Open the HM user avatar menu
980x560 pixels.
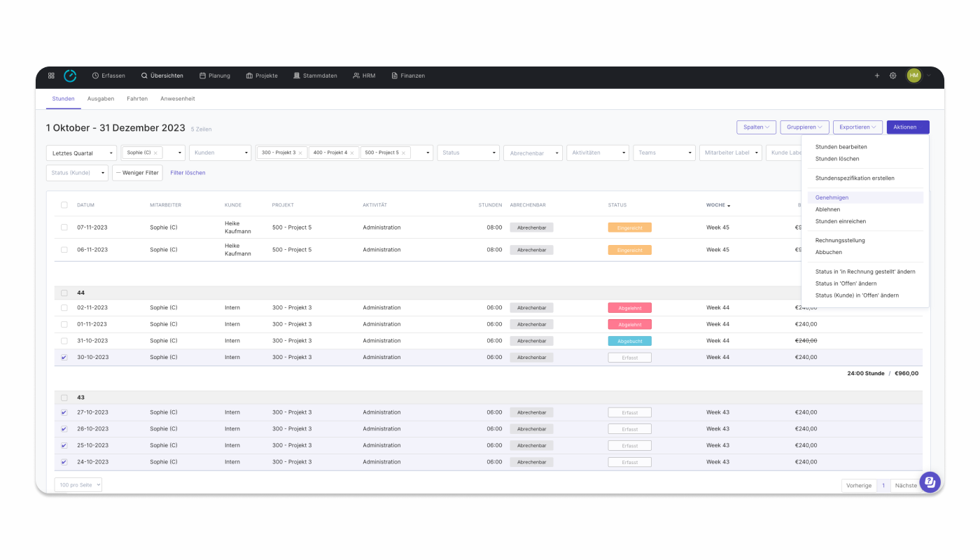(914, 76)
